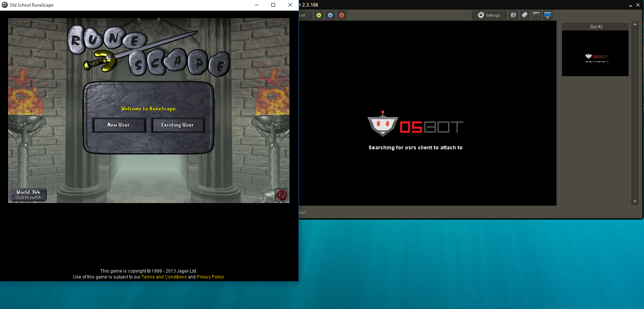Toggle the music mute icon on login screen
The width and height of the screenshot is (644, 309).
(x=281, y=195)
